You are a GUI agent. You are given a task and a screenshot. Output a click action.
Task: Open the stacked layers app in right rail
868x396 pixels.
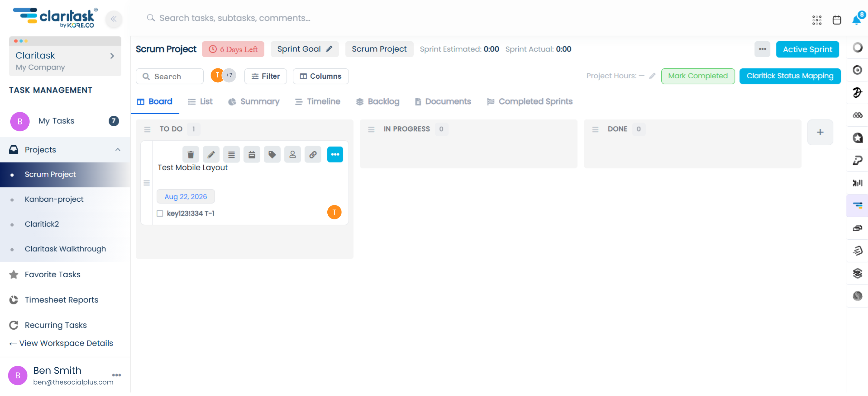(x=857, y=273)
